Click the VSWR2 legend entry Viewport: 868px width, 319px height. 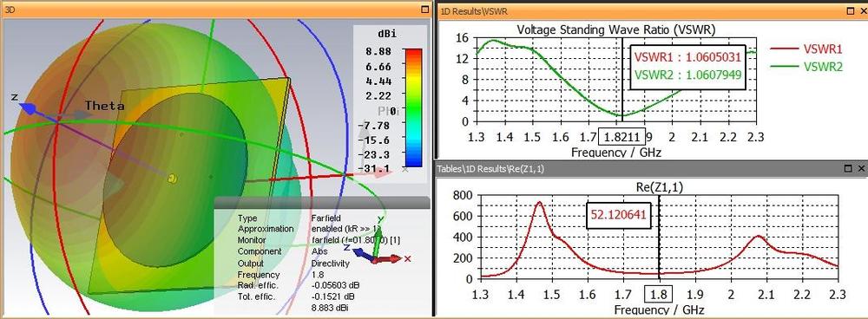pos(806,67)
